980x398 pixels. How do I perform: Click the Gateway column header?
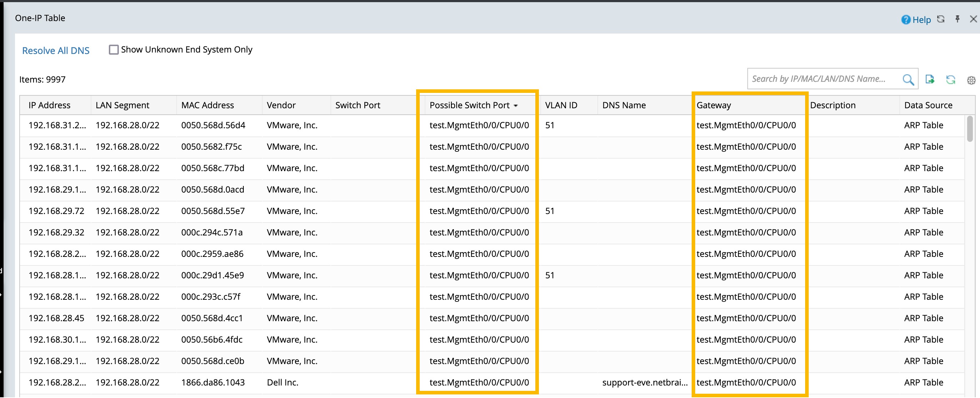(x=713, y=105)
